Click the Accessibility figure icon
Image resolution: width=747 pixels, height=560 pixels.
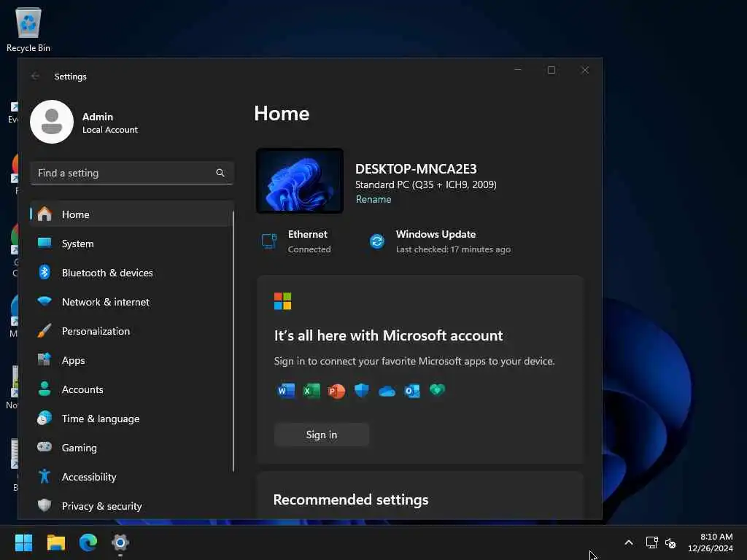click(44, 476)
